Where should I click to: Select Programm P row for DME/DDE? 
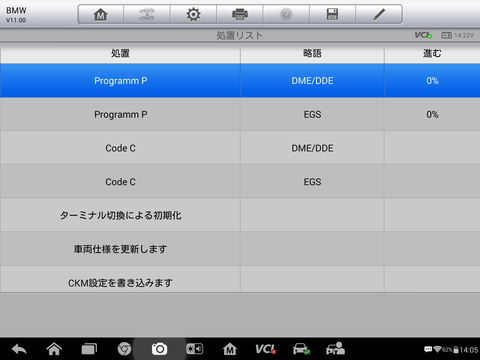240,81
